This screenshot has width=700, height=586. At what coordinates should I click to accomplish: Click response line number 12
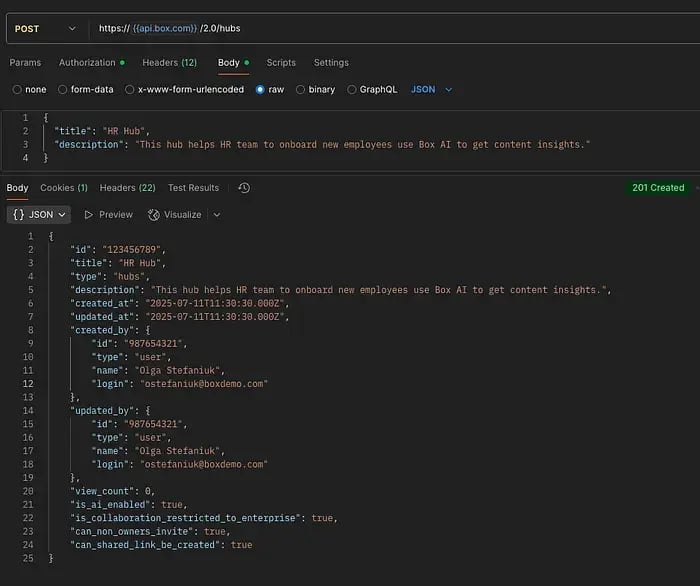click(x=28, y=384)
